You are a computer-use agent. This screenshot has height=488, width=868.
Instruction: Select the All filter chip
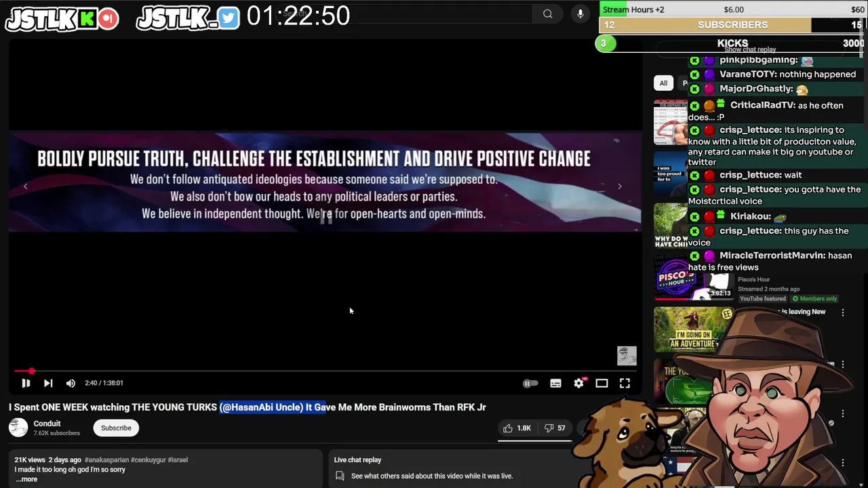point(663,83)
